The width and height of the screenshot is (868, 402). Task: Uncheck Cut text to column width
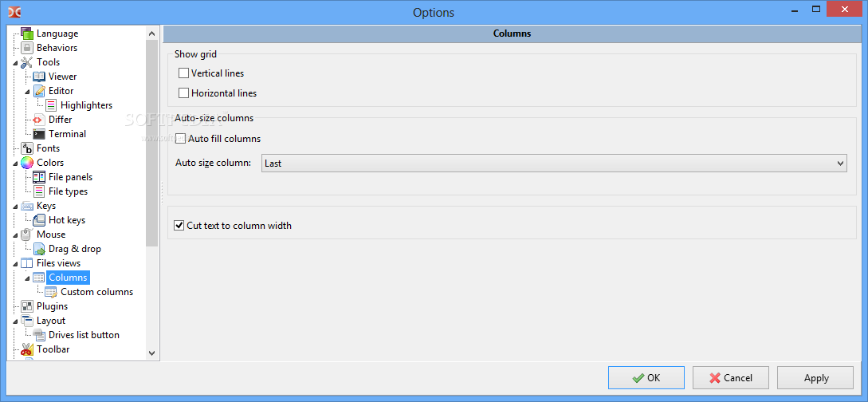pos(179,226)
